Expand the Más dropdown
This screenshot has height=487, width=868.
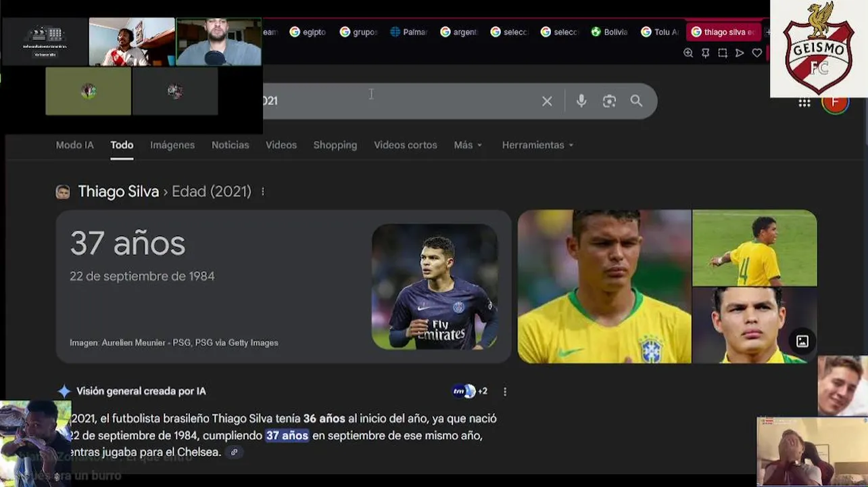coord(468,145)
